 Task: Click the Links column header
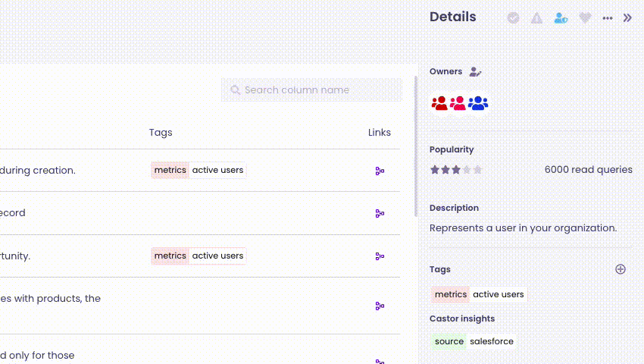click(x=380, y=133)
